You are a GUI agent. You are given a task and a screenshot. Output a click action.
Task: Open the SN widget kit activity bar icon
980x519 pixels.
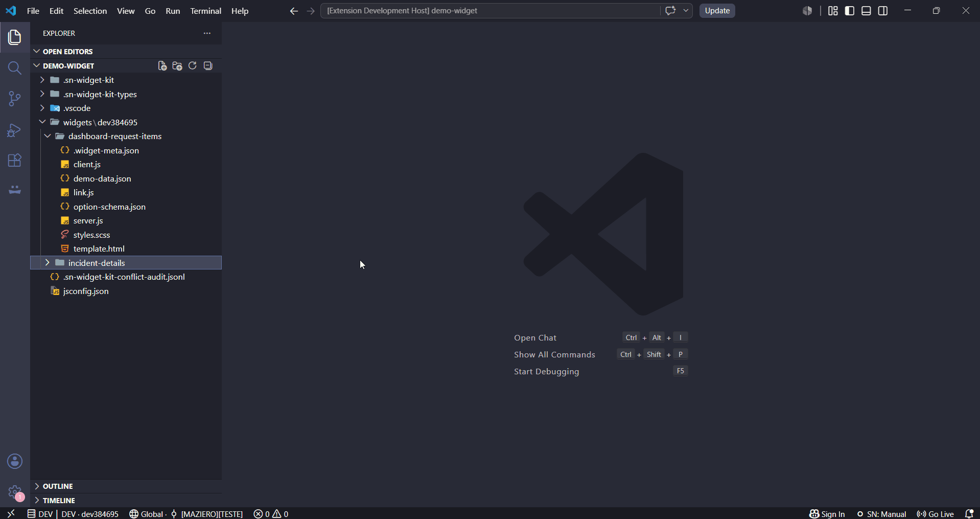[x=15, y=190]
